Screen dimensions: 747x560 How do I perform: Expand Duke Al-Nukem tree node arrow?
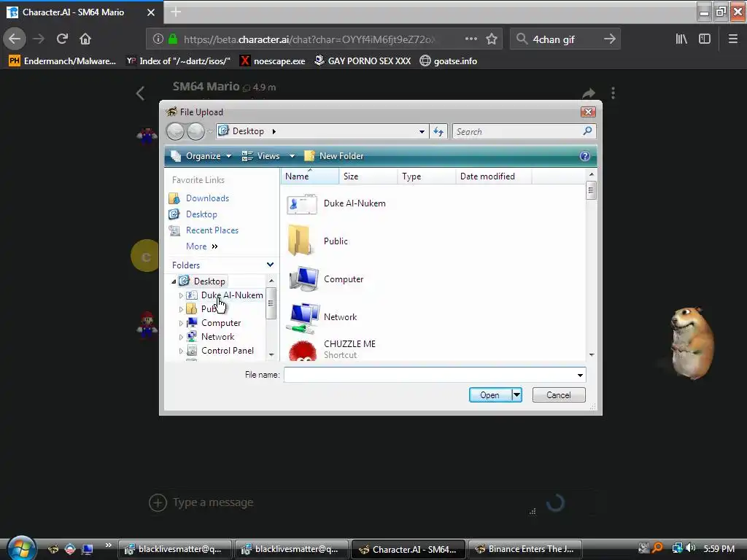point(181,295)
